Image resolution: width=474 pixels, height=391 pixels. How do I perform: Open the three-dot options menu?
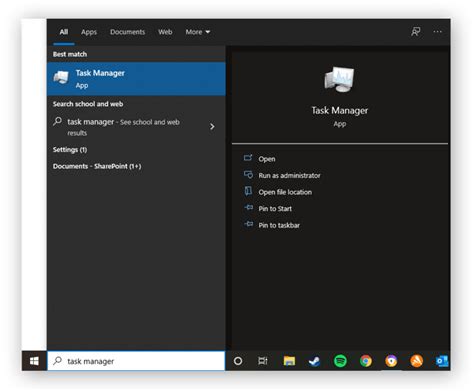pos(437,32)
